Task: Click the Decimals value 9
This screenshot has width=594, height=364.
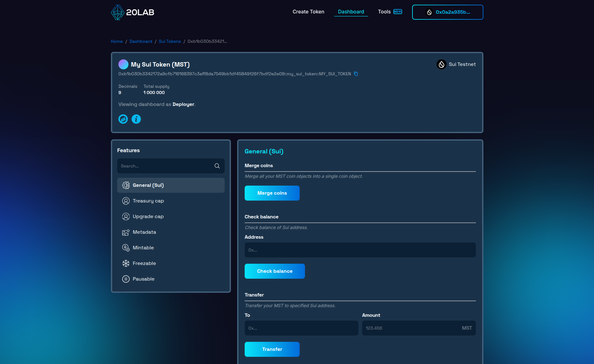Action: 120,92
